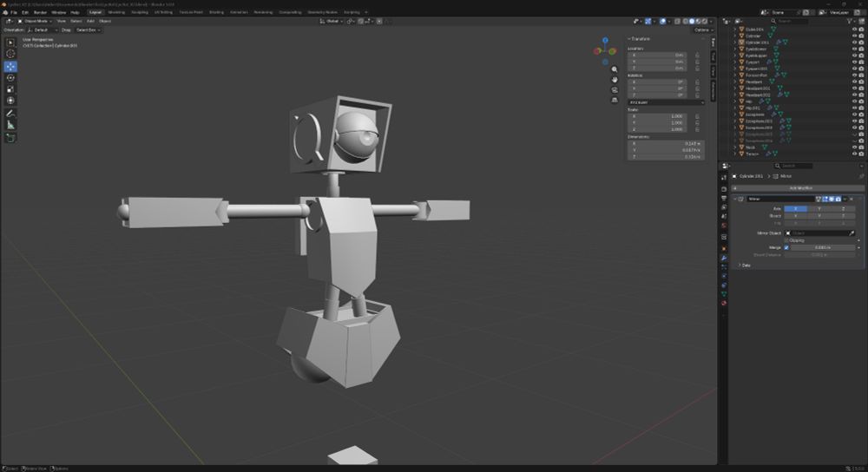Select the Cursor tool in the viewport toolbar
The height and width of the screenshot is (472, 868).
[x=10, y=54]
